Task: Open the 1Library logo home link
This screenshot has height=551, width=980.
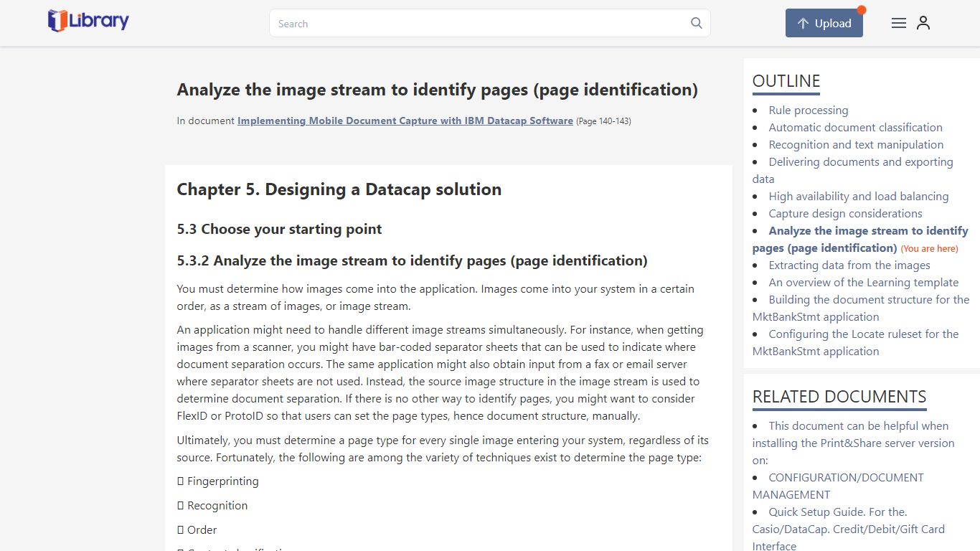Action: click(88, 22)
